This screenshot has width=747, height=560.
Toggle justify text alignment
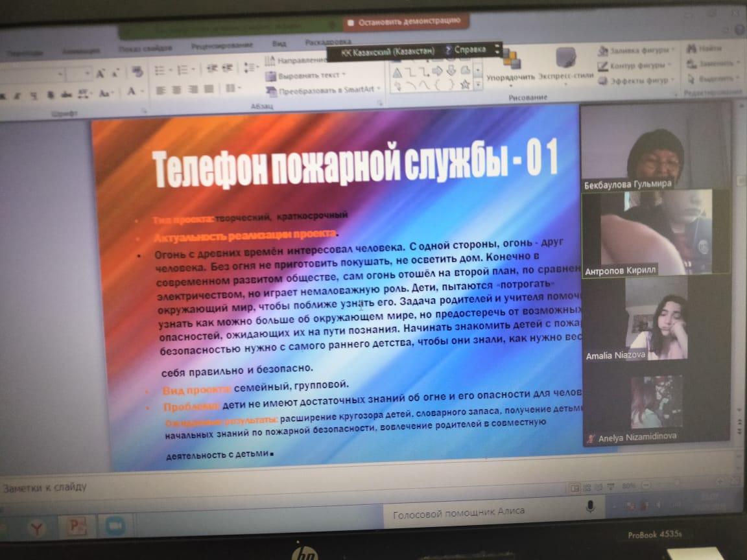208,89
